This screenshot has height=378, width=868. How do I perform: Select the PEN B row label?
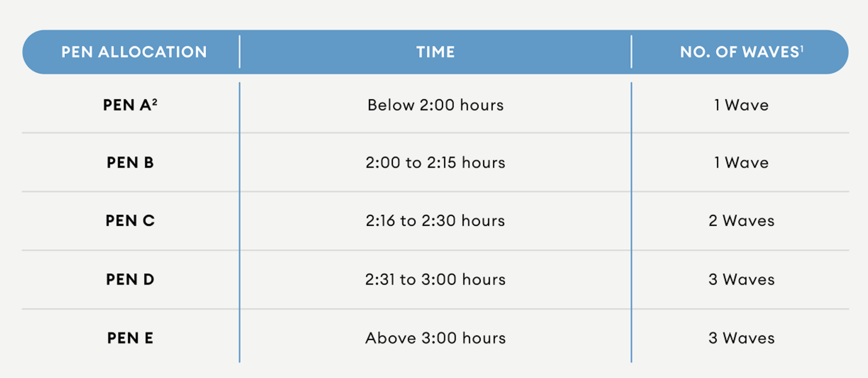[130, 163]
